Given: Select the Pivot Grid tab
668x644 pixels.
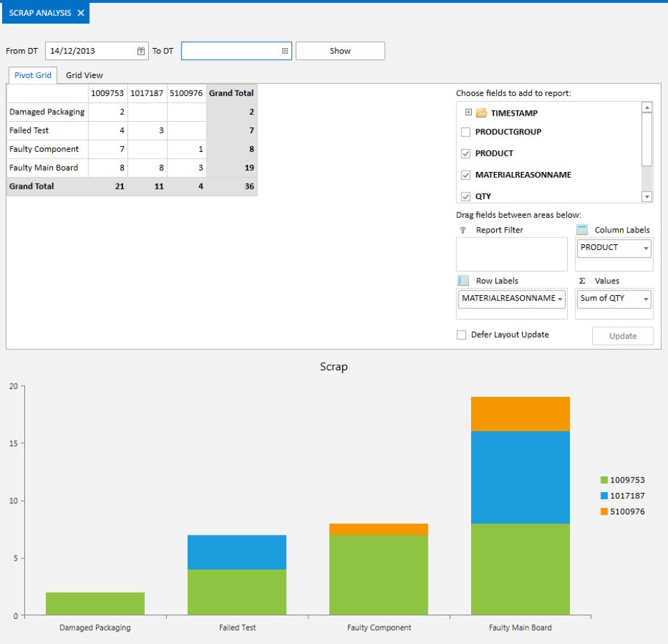Looking at the screenshot, I should [32, 74].
